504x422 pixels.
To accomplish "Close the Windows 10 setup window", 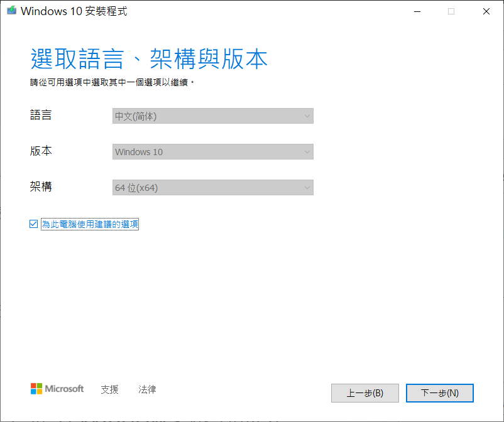I will click(486, 11).
